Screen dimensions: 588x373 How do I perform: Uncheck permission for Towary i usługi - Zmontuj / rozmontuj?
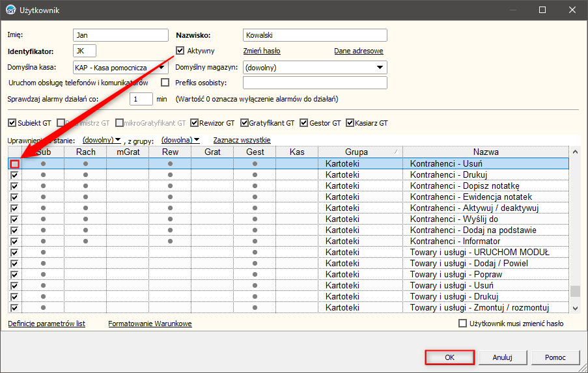[14, 308]
